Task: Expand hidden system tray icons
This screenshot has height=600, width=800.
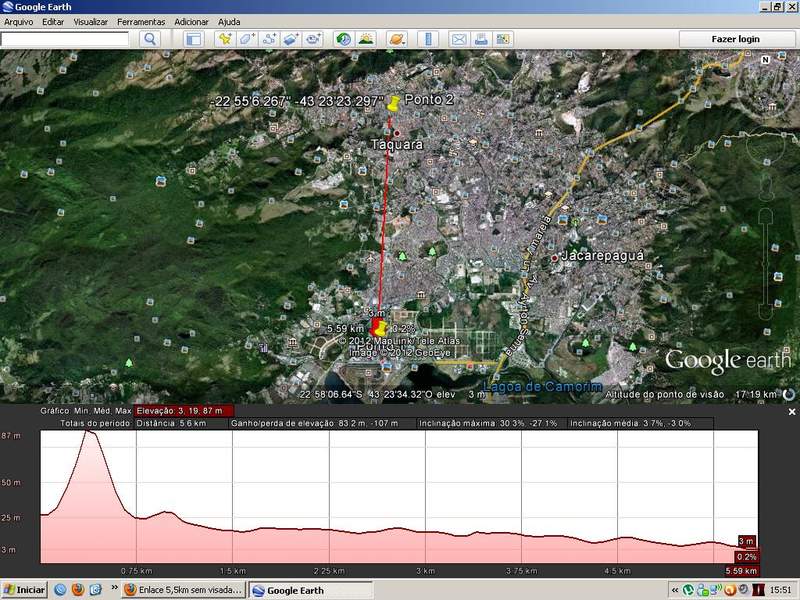Action: point(674,590)
